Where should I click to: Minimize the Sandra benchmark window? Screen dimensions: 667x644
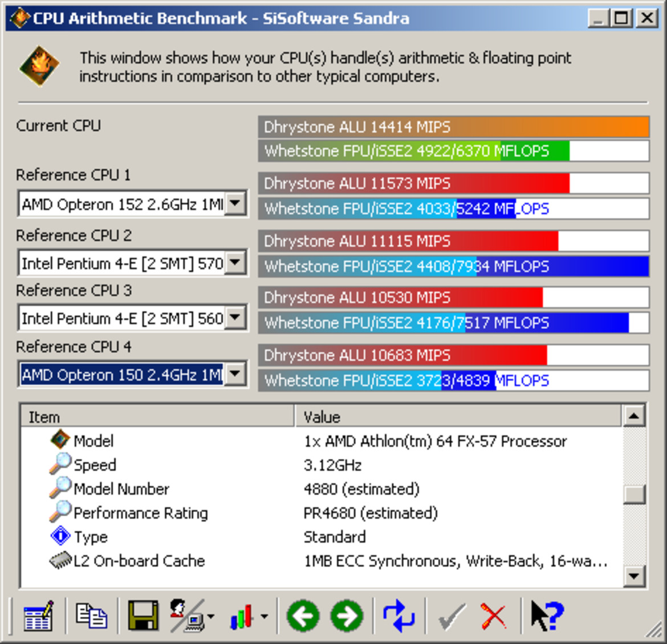[598, 18]
